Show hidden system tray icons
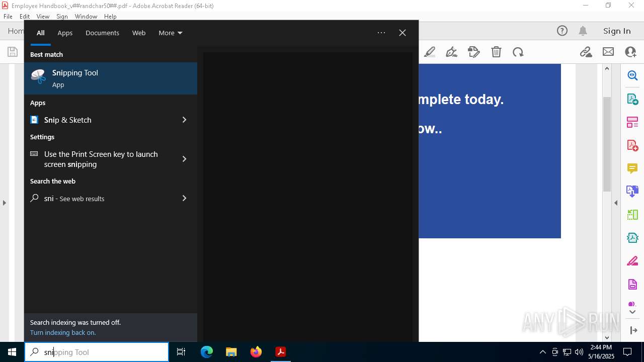The width and height of the screenshot is (644, 362). click(x=542, y=352)
